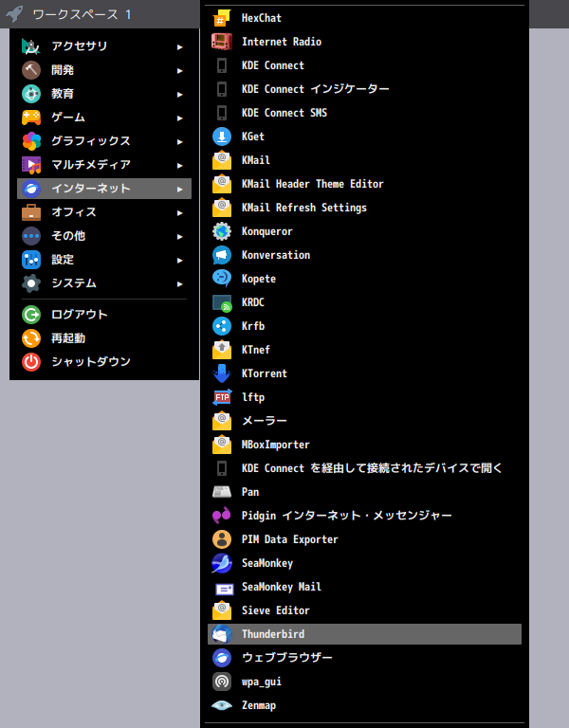The image size is (569, 728).
Task: Click the KGet download icon
Action: (222, 136)
